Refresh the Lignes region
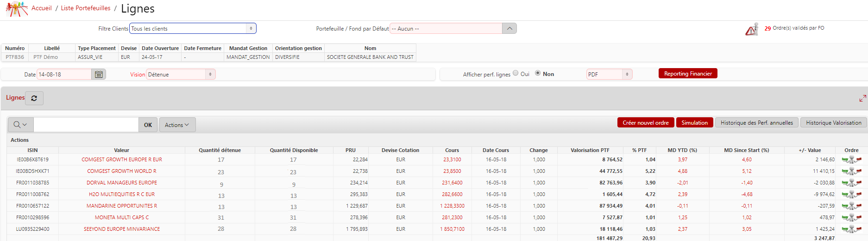This screenshot has height=241, width=868. pos(34,98)
